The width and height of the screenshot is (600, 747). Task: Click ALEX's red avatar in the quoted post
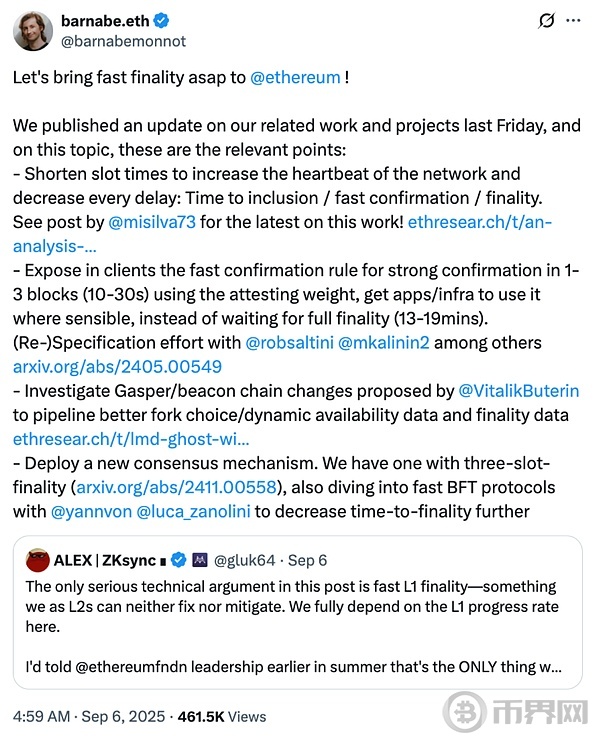pyautogui.click(x=38, y=560)
